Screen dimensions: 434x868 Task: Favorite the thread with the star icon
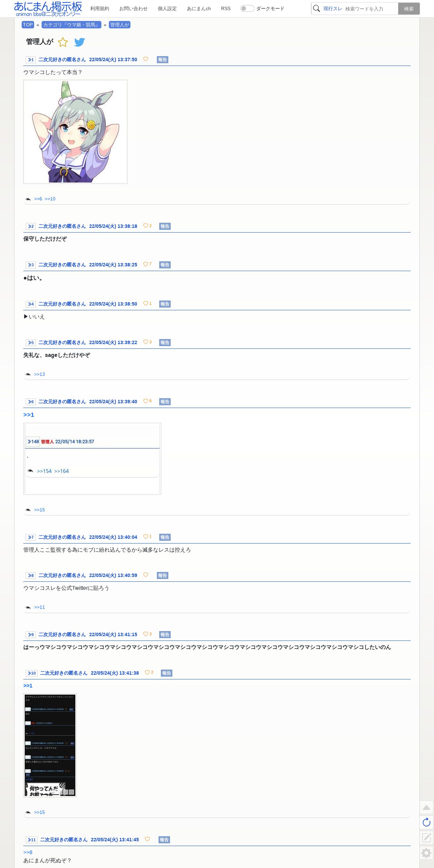click(x=63, y=42)
